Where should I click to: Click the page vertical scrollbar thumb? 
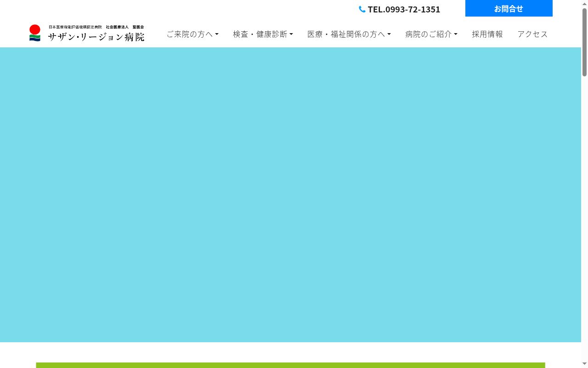[584, 42]
